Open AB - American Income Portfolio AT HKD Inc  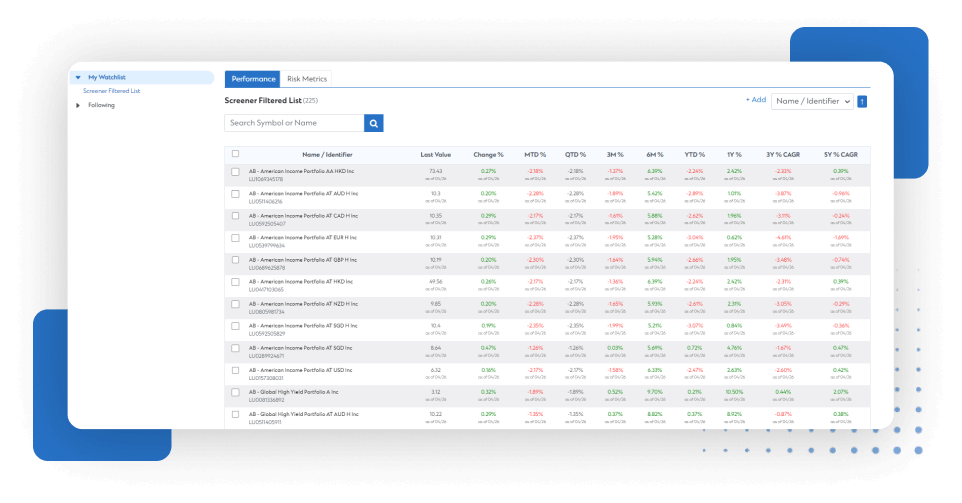(301, 282)
